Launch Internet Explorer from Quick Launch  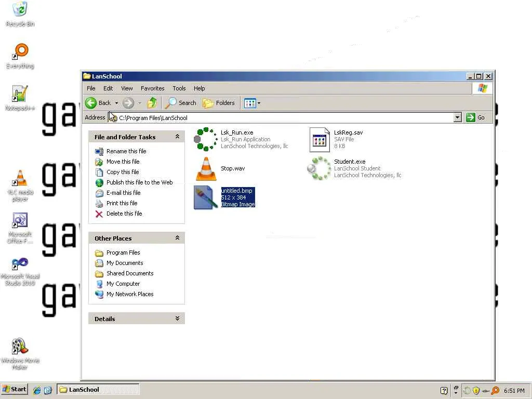point(37,390)
